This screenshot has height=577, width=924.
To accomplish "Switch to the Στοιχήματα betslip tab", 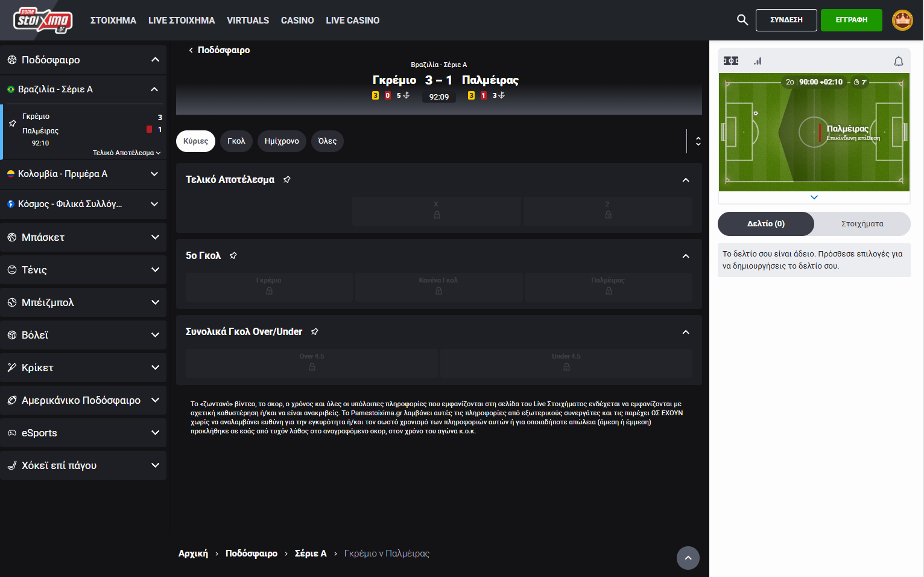I will coord(862,224).
